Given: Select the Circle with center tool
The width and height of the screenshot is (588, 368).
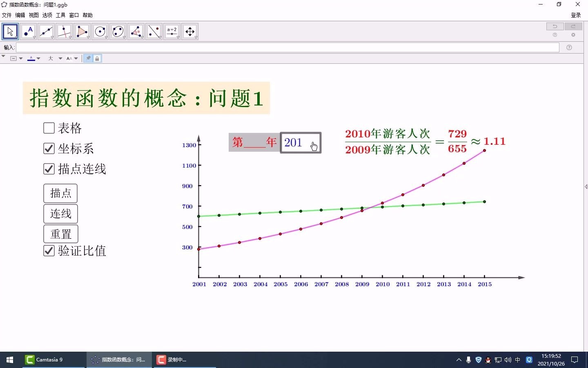Looking at the screenshot, I should click(100, 31).
